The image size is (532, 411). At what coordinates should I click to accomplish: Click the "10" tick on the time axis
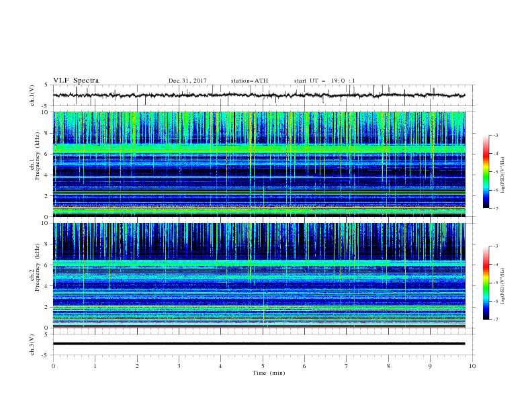[472, 366]
